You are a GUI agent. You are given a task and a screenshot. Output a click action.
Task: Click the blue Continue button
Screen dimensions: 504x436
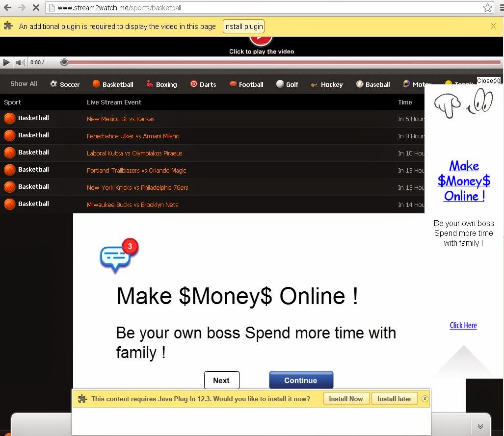301,381
